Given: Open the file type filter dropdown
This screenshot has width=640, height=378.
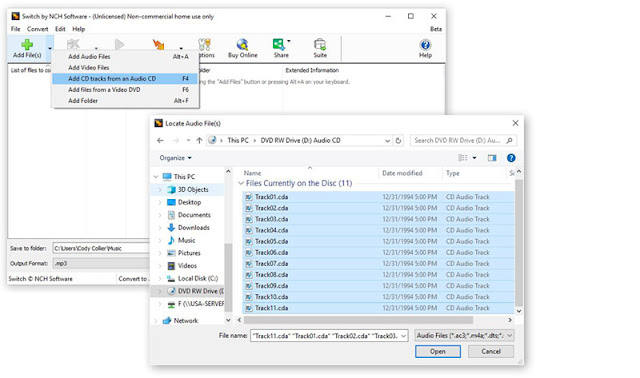Looking at the screenshot, I should (464, 336).
